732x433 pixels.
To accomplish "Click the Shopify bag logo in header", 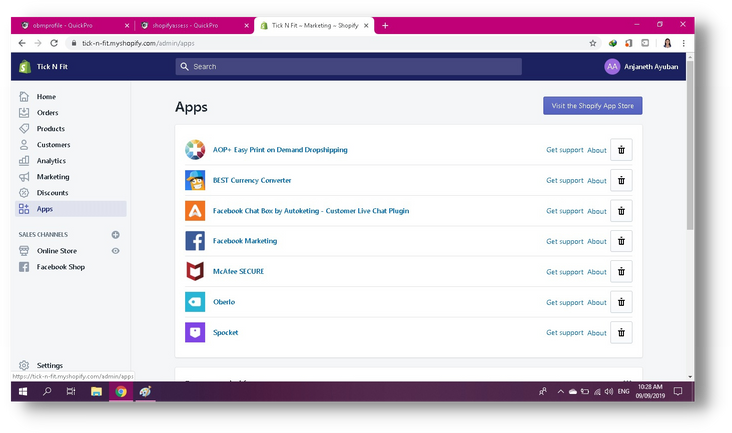I will [x=25, y=67].
